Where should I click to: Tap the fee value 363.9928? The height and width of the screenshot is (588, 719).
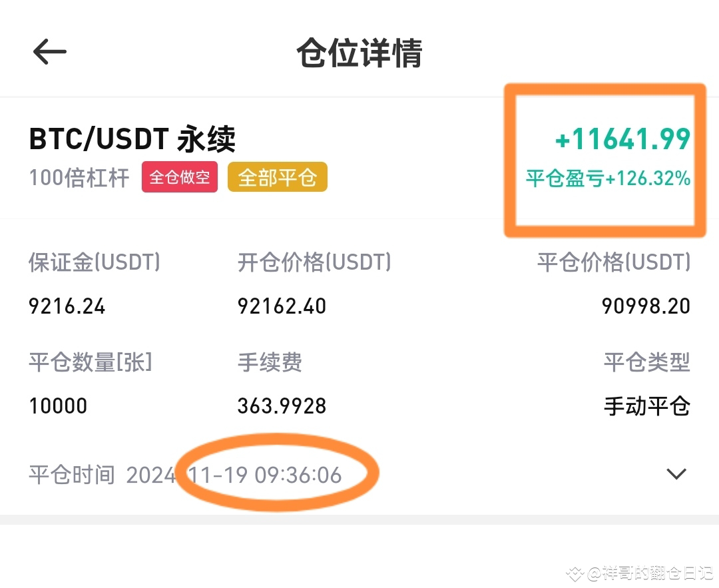pos(282,406)
